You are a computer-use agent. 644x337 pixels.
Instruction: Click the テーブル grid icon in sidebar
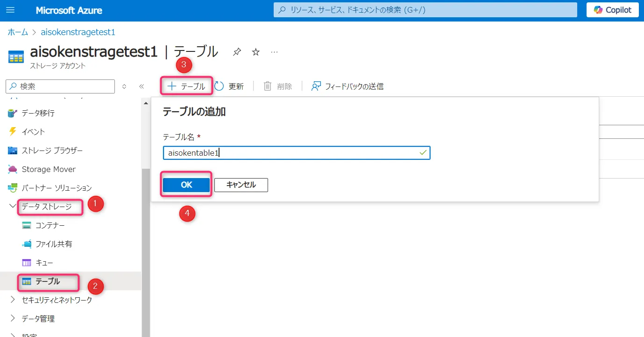click(x=27, y=281)
